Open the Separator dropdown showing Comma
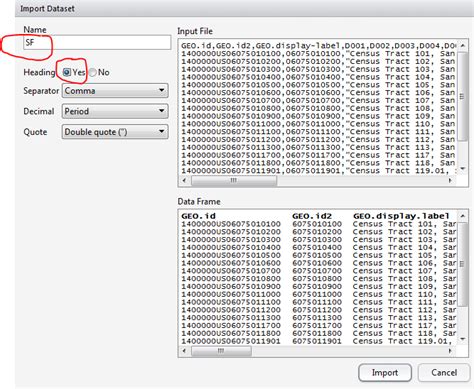Screen dimensions: 474x389 pyautogui.click(x=115, y=91)
